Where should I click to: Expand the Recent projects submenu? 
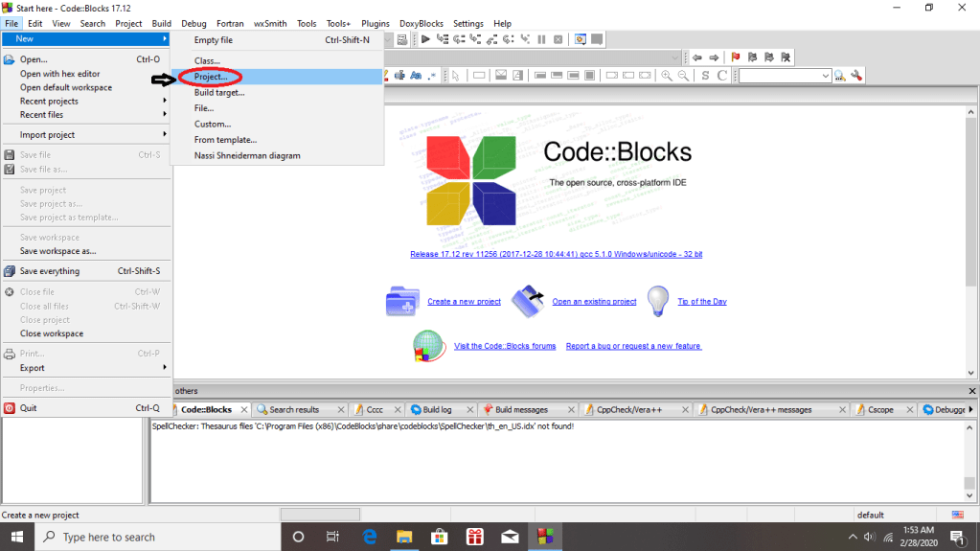(86, 102)
